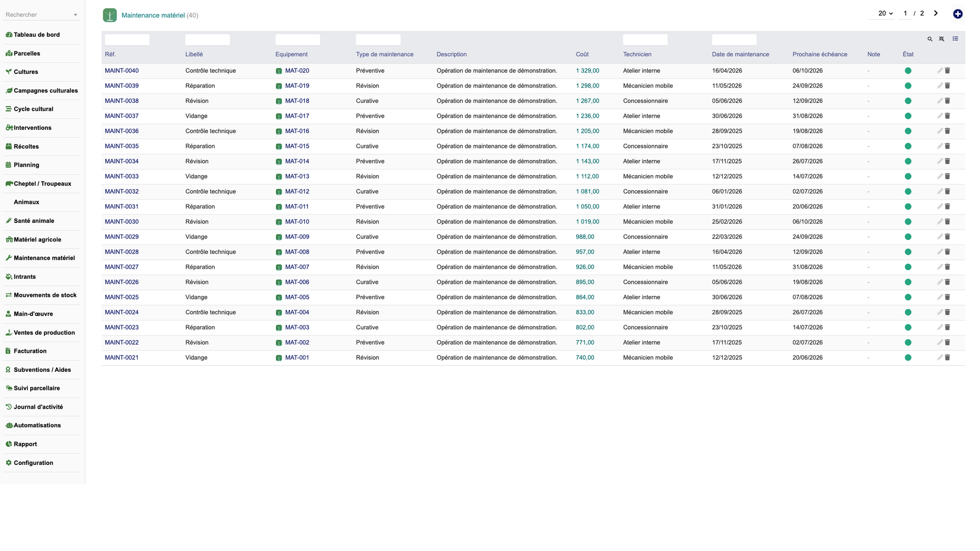Click the Equipement filter input field
Screen dimensions: 980x551
pos(298,39)
